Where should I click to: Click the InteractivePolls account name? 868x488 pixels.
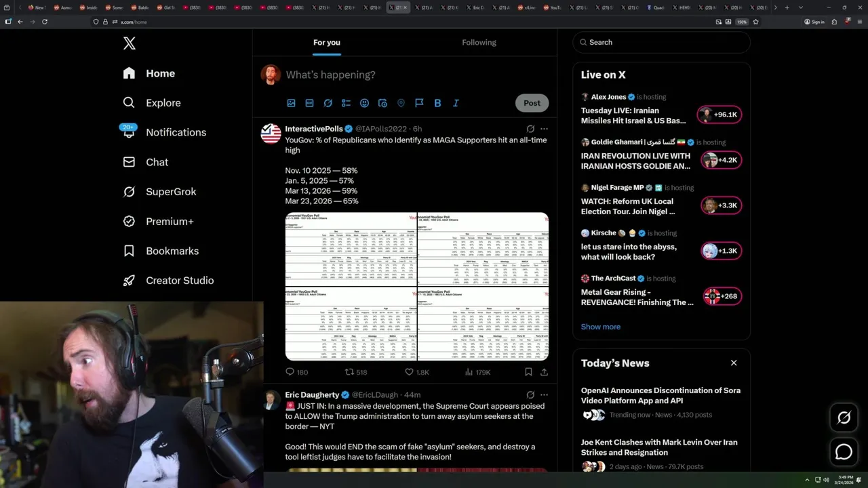pos(314,129)
